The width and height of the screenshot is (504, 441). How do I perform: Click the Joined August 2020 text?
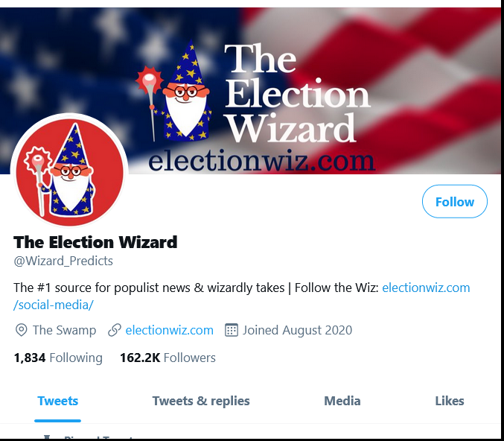click(297, 330)
